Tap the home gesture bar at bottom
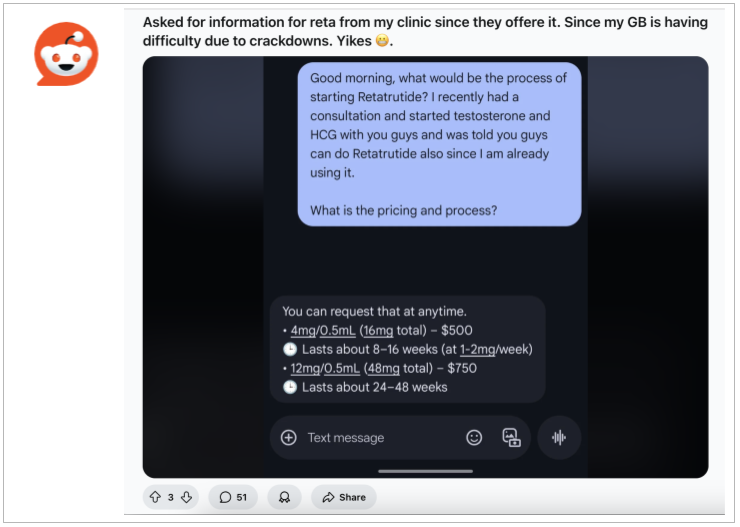740x527 pixels. click(425, 471)
